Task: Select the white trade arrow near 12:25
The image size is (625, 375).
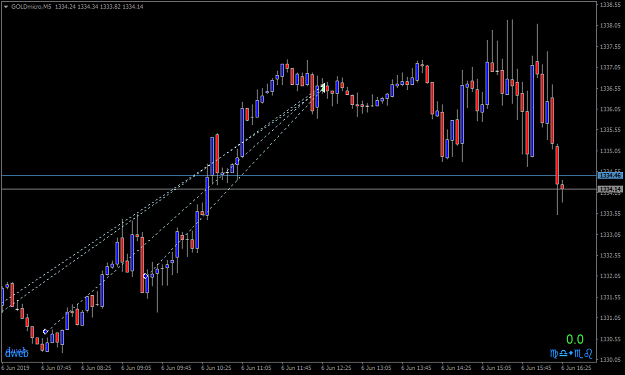Action: (x=323, y=88)
